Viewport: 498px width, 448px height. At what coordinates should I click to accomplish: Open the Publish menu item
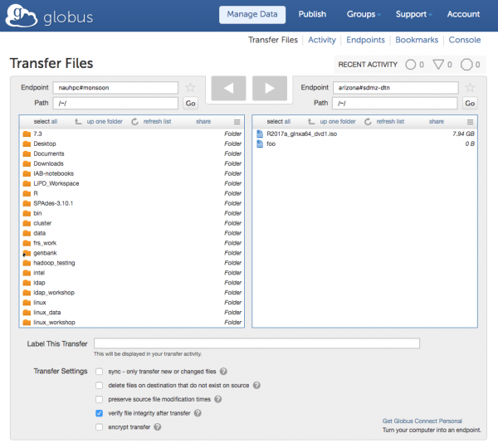click(x=312, y=14)
